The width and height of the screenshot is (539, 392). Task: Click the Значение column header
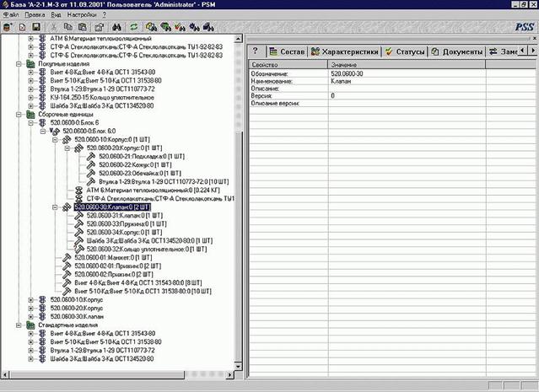(x=407, y=65)
